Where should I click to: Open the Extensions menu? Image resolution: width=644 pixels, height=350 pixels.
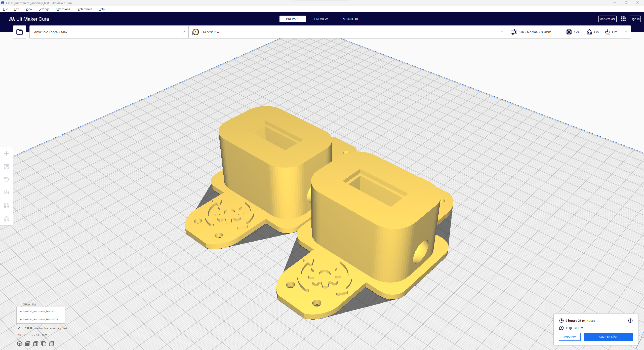coord(63,9)
